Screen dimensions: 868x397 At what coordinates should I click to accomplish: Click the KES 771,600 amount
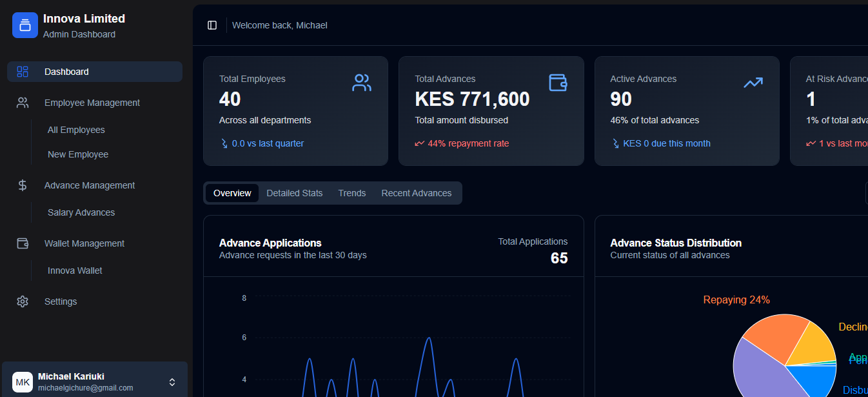(472, 99)
